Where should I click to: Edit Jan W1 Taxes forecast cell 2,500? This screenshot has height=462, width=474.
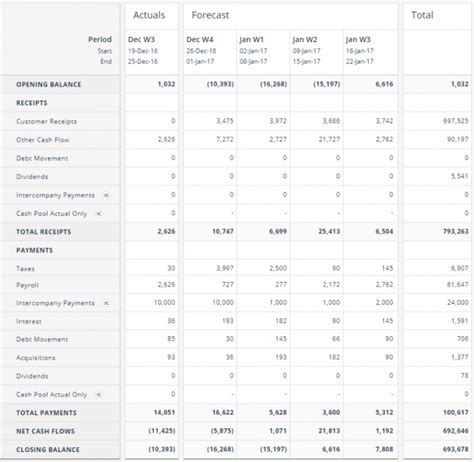coord(278,268)
